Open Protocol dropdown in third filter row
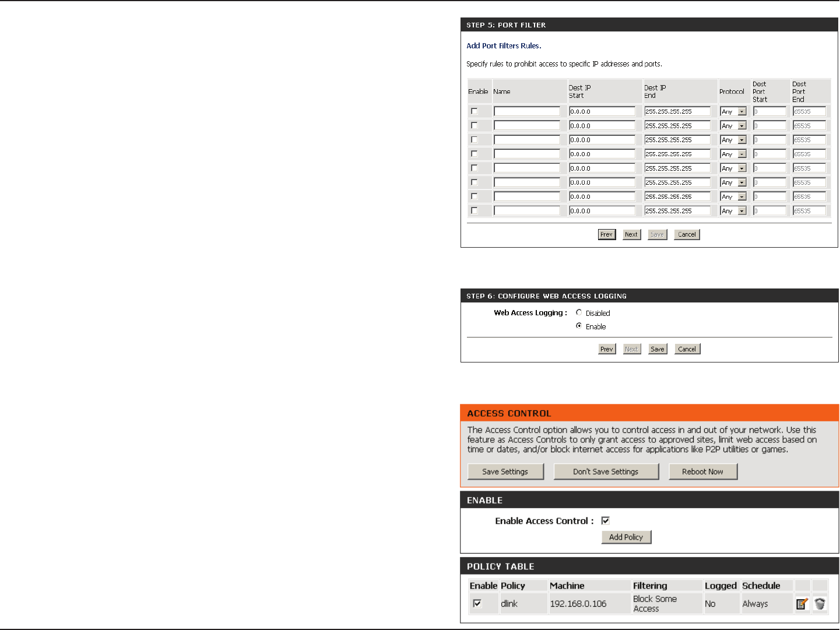 point(733,140)
